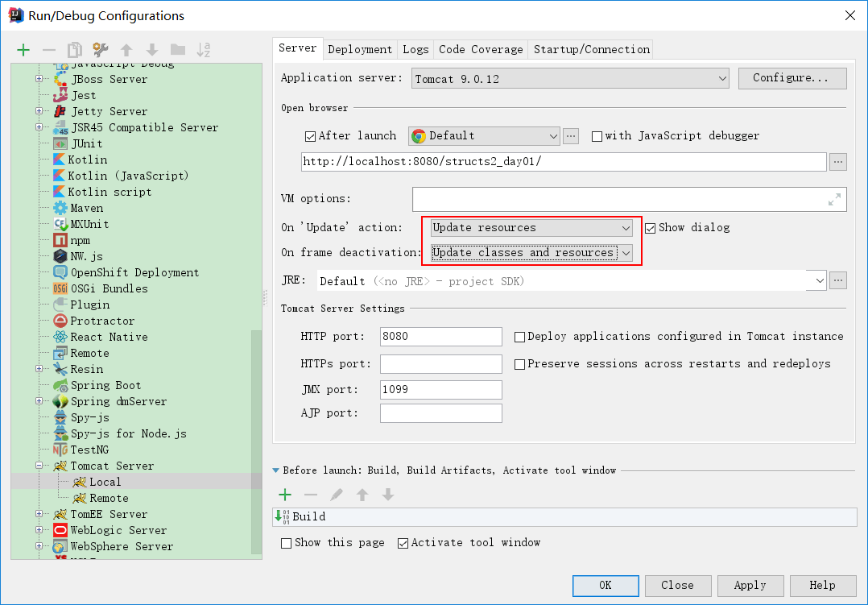Click the JMX port input field
Viewport: 868px width, 605px height.
tap(441, 389)
